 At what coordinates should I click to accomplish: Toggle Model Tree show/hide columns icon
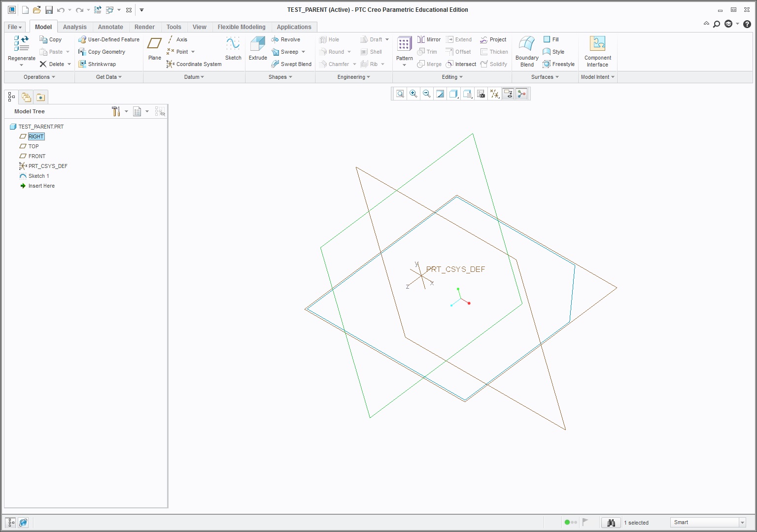pos(160,111)
